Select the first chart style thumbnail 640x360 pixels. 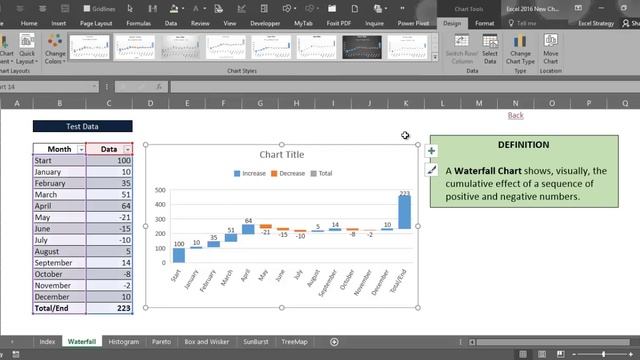click(x=89, y=47)
